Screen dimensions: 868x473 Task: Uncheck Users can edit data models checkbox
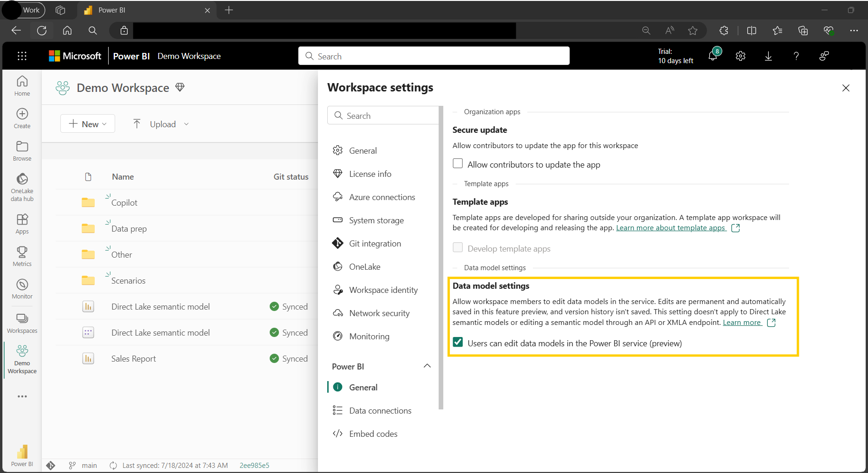[x=458, y=343]
